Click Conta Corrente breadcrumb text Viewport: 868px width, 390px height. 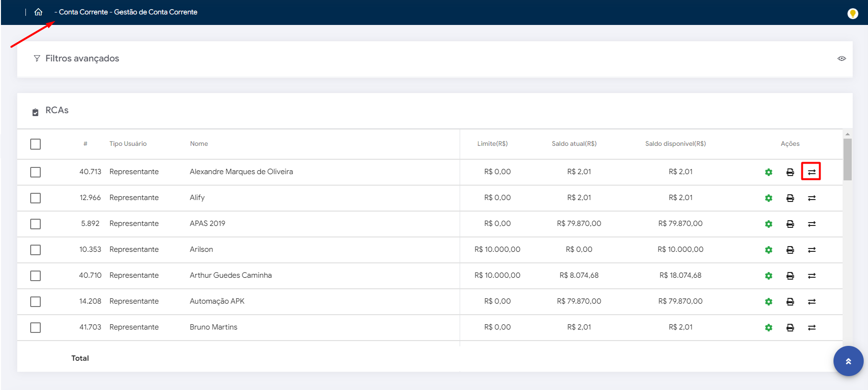tap(83, 12)
